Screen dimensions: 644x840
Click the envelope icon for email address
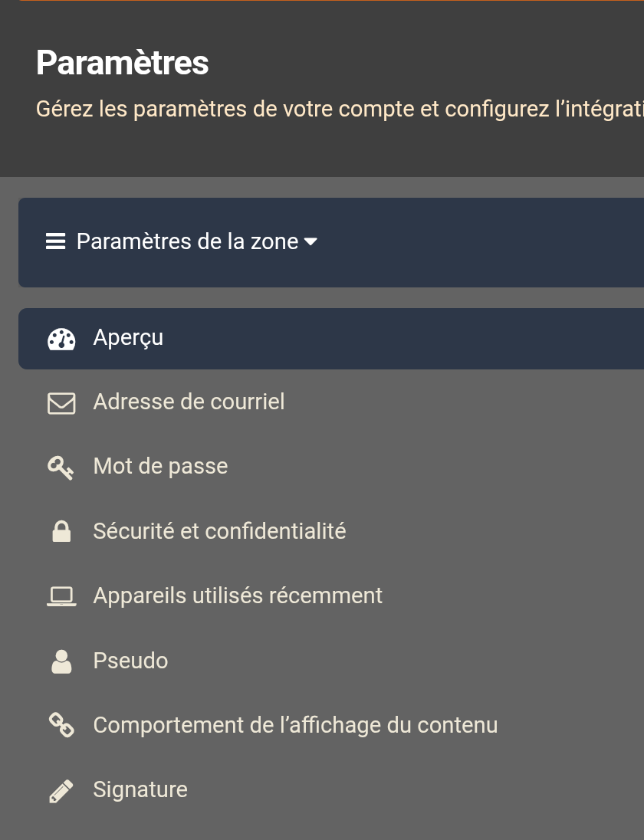coord(61,403)
